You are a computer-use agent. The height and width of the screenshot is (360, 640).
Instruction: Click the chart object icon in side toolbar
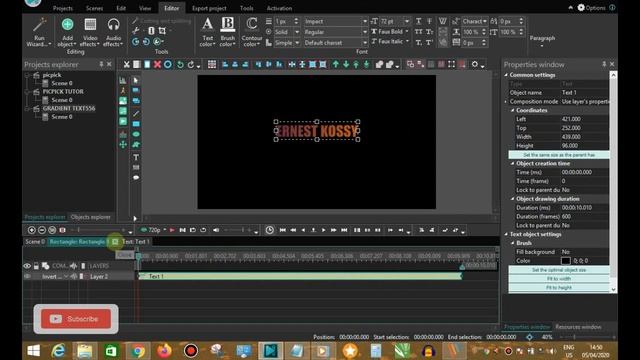123,80
